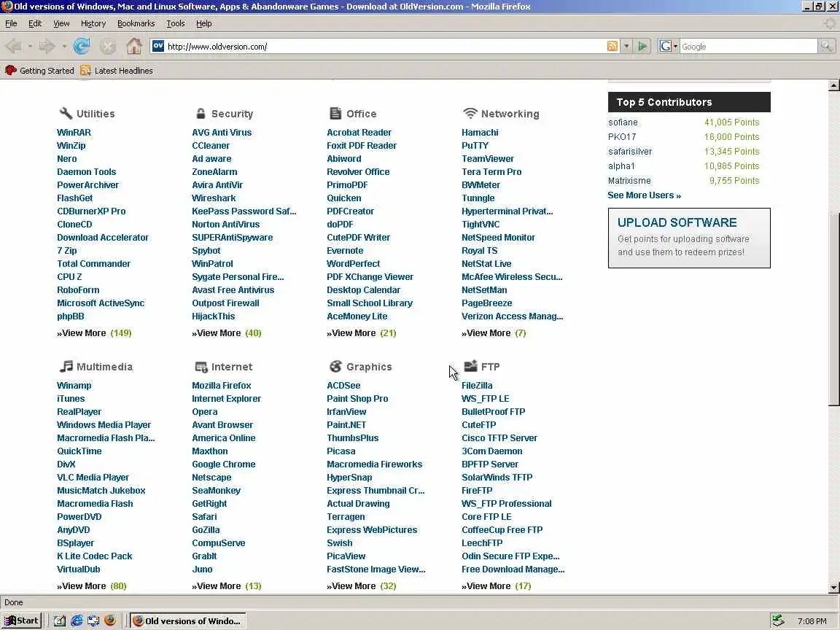Launch Firefox from quick launch bar
840x630 pixels.
click(x=110, y=621)
